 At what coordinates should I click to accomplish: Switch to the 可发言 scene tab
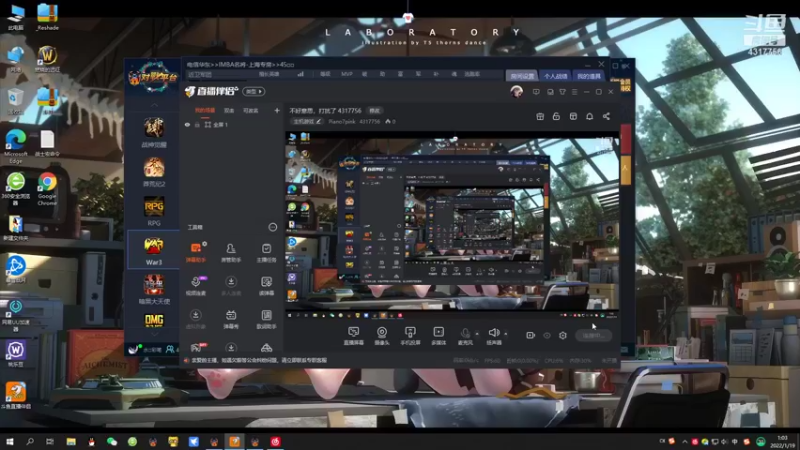point(251,110)
